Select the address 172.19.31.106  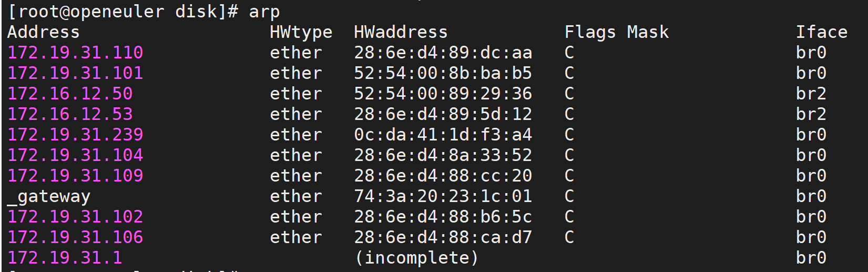point(75,237)
